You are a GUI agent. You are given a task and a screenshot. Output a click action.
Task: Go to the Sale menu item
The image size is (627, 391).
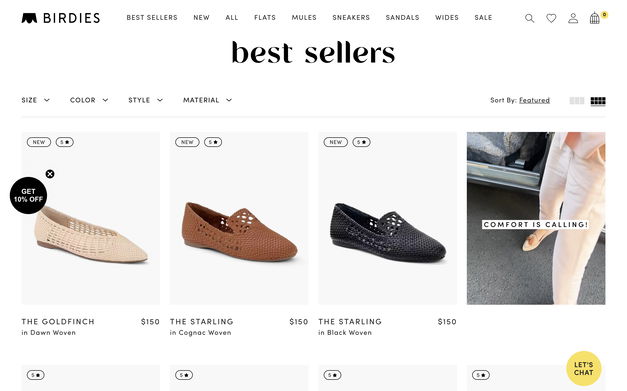click(x=483, y=18)
